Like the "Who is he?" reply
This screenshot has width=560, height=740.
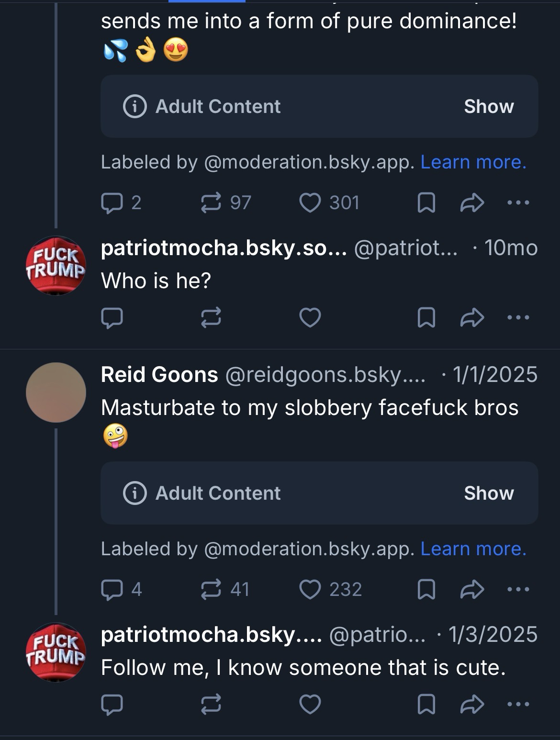click(310, 317)
